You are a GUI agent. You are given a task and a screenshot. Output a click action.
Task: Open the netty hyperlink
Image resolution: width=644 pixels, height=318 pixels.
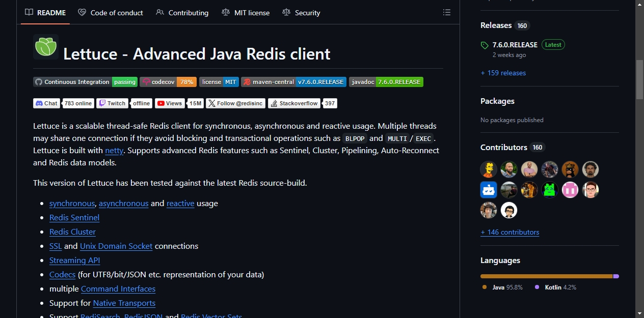click(x=114, y=151)
